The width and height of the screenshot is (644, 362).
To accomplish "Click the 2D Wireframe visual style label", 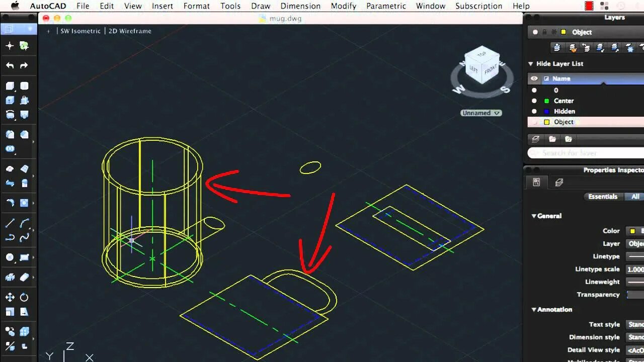I will 130,31.
